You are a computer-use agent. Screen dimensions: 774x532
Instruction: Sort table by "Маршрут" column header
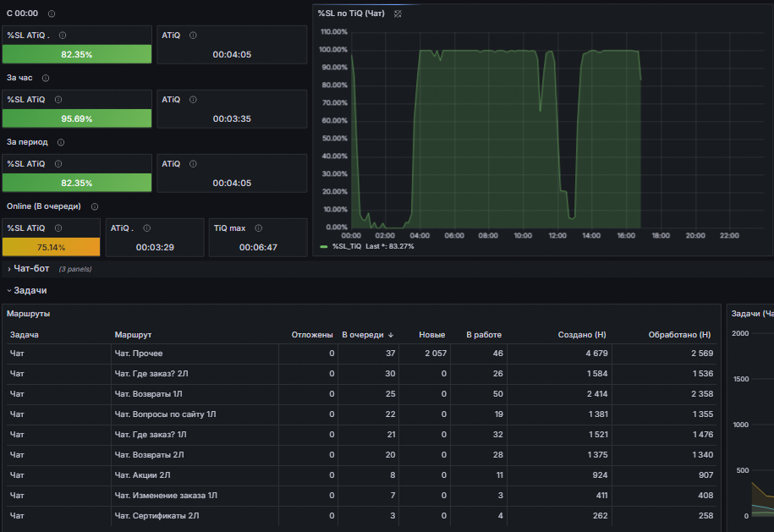coord(134,335)
